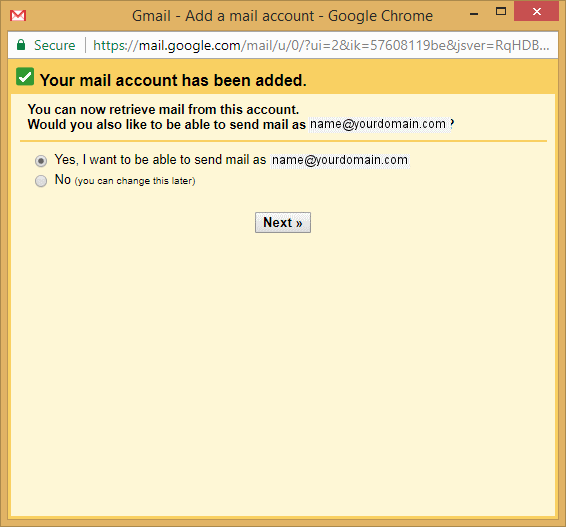Click the text 'You can now retrieve mail from this account.'

tap(164, 109)
